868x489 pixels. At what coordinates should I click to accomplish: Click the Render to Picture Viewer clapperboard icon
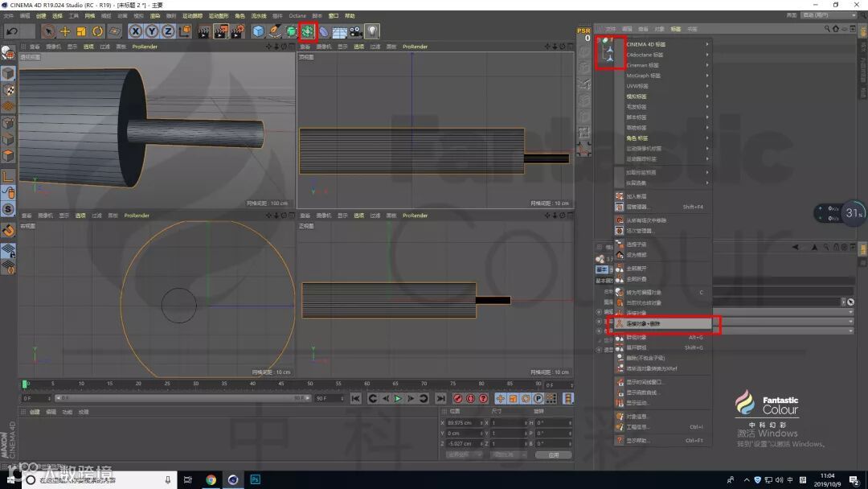coord(221,31)
